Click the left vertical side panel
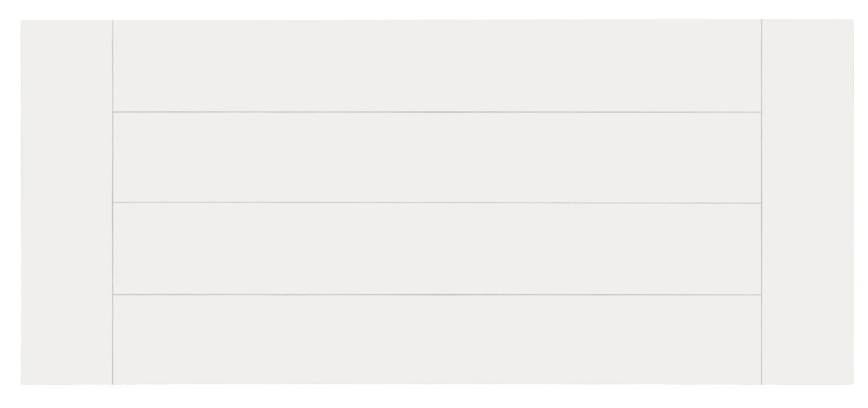Image resolution: width=868 pixels, height=408 pixels. coord(67,202)
